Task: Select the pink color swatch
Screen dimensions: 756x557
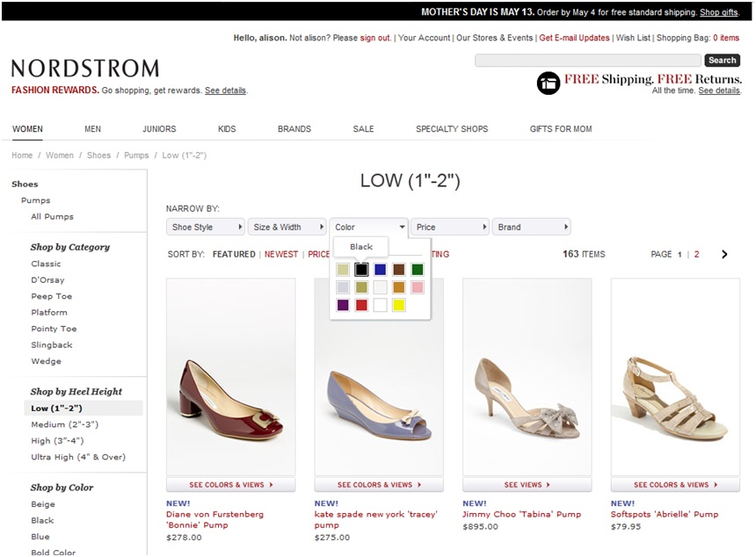Action: tap(418, 287)
